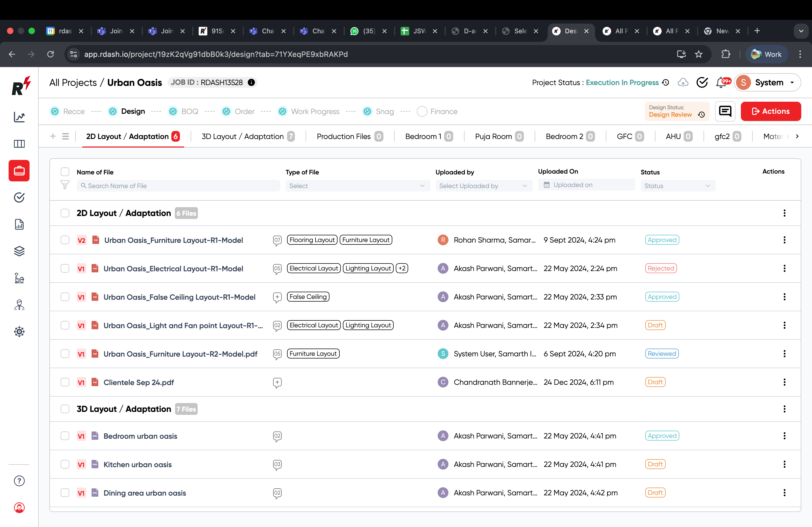Check the select-all checkbox in table header
812x527 pixels.
[65, 171]
